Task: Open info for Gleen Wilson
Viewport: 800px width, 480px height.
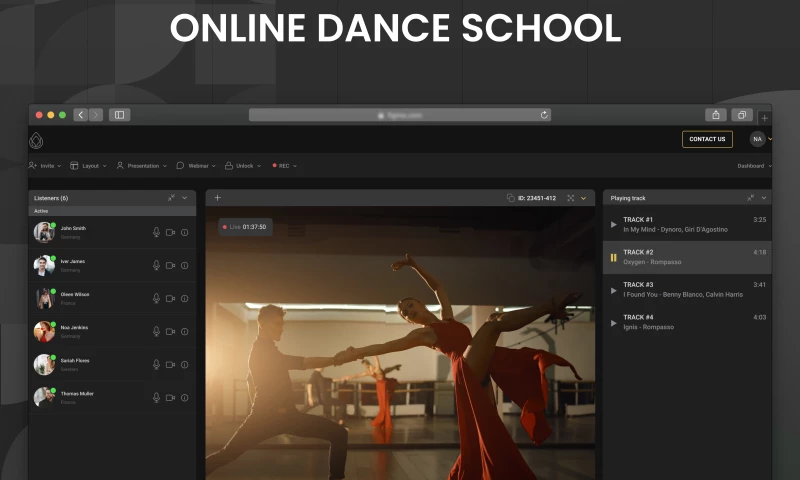Action: pyautogui.click(x=185, y=299)
